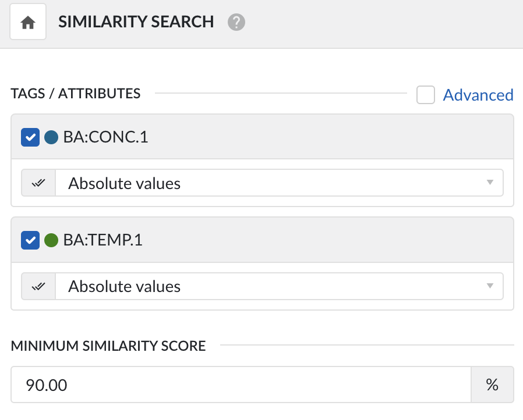Click the blue BA:CONC.1 color dot
Screen dimensions: 523x420
[51, 137]
